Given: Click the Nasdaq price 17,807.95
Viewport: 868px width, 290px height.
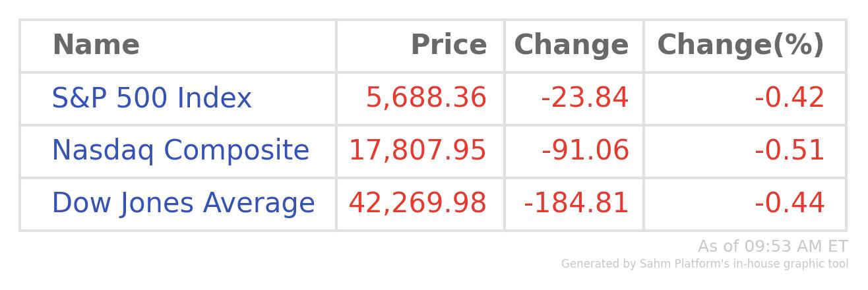Looking at the screenshot, I should pyautogui.click(x=418, y=151).
